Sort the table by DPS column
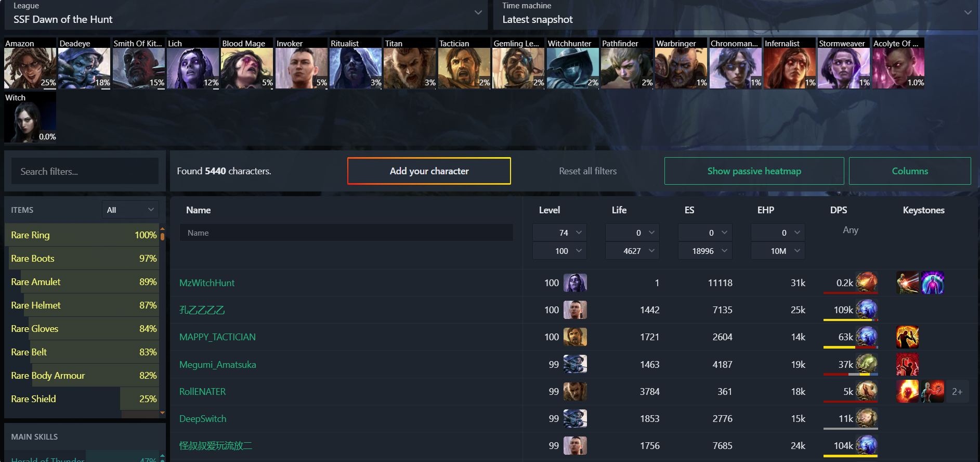This screenshot has height=462, width=980. [839, 210]
